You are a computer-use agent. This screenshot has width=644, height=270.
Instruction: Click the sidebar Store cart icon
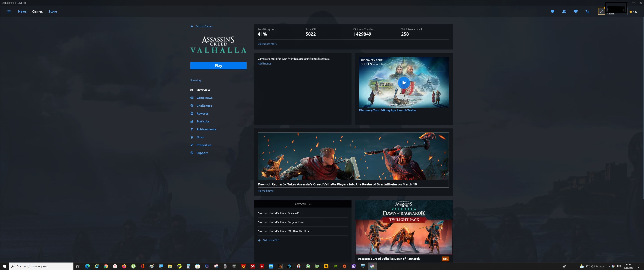[192, 137]
